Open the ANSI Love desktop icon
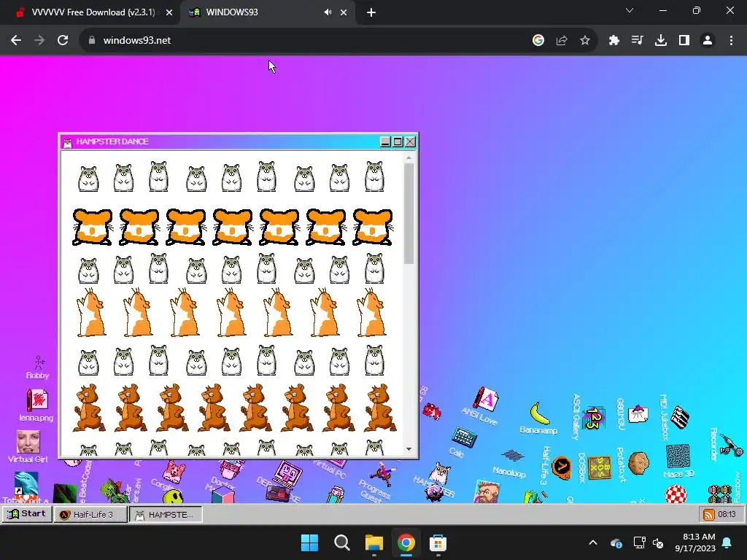747x560 pixels. click(486, 399)
